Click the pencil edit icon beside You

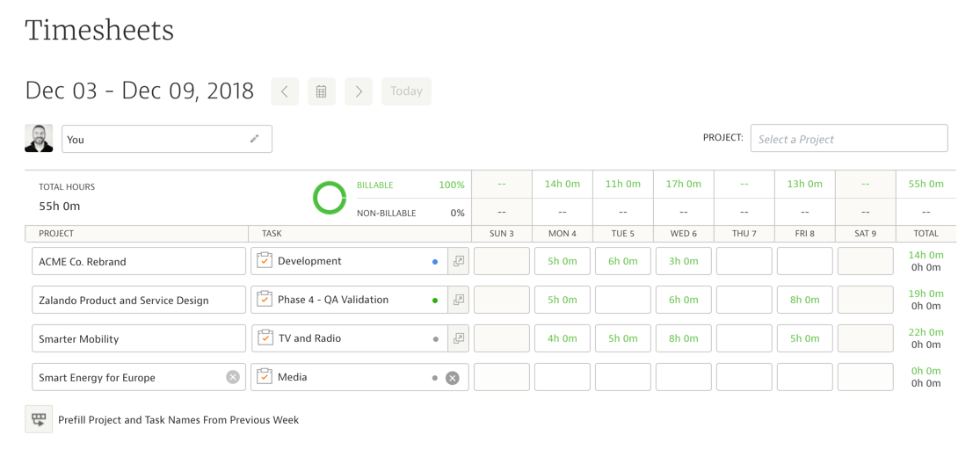255,139
